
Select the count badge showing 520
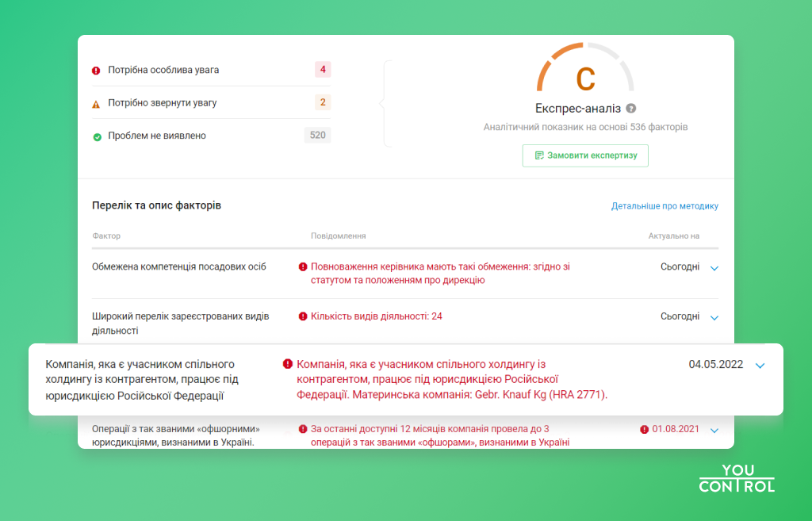pos(317,136)
